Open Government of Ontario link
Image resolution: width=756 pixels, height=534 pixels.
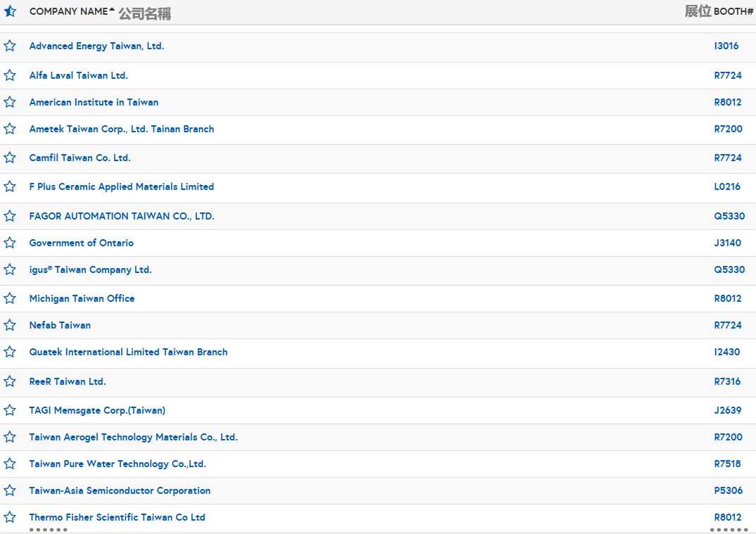(82, 243)
